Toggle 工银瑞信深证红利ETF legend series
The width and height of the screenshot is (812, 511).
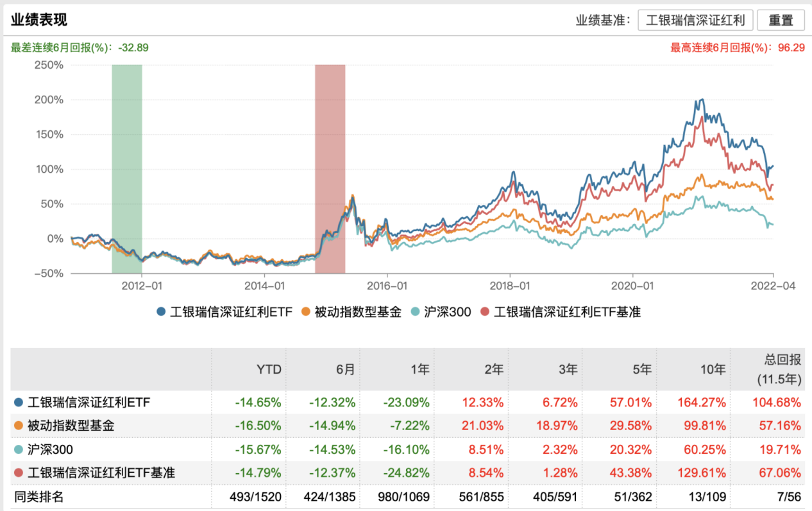(x=224, y=313)
